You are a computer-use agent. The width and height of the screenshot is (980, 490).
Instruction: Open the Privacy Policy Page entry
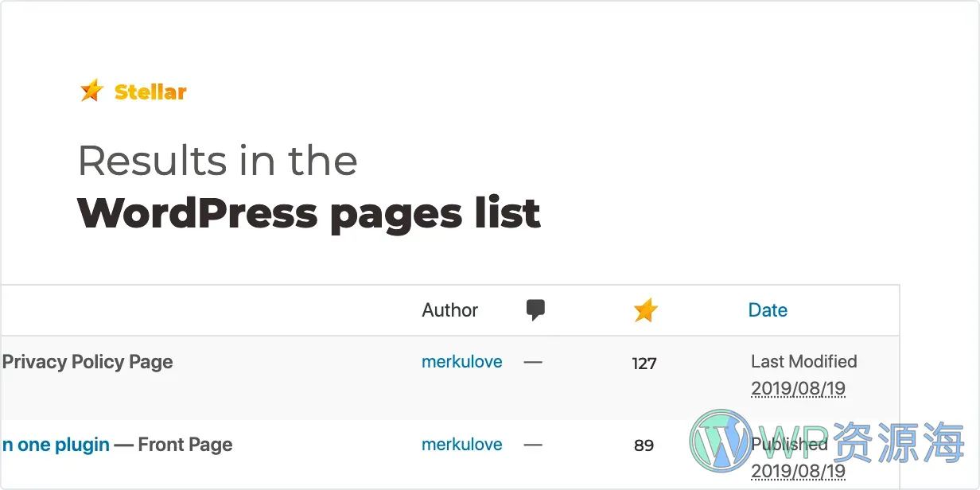click(x=87, y=362)
